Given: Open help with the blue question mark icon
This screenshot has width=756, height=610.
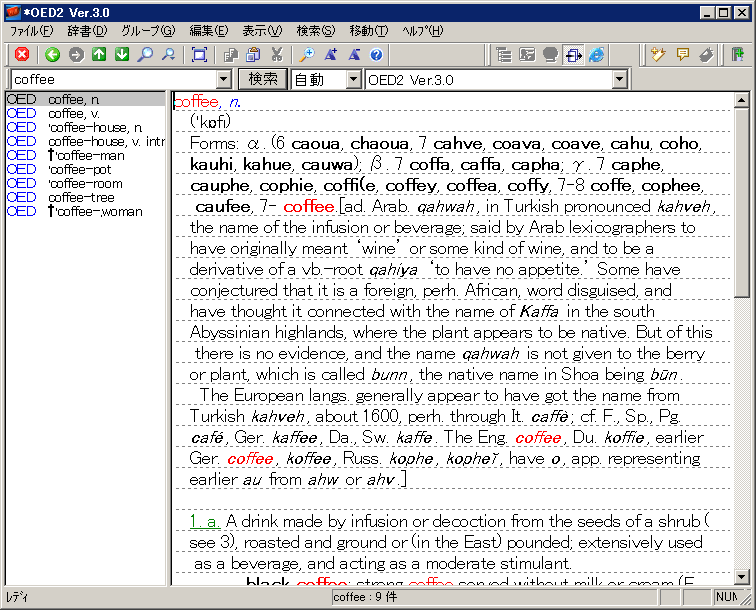Looking at the screenshot, I should click(x=377, y=54).
